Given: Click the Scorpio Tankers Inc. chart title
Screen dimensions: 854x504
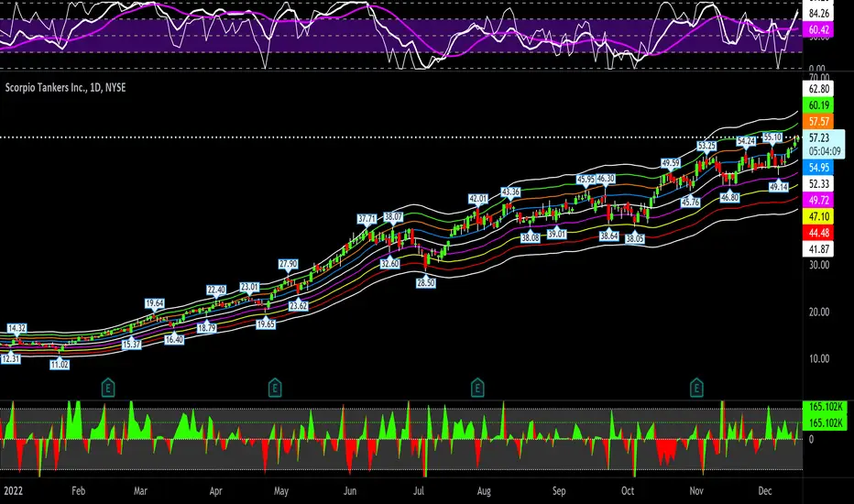Looking at the screenshot, I should pos(65,88).
